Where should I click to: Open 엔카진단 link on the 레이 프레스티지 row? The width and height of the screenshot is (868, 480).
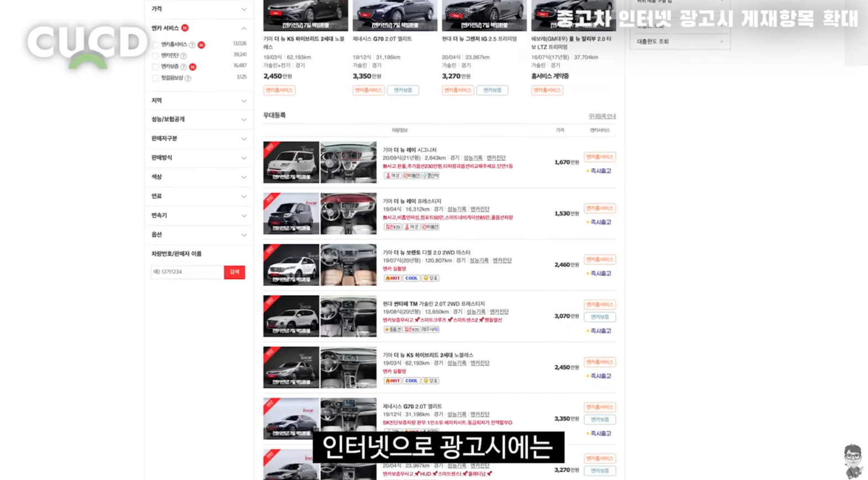pos(480,210)
